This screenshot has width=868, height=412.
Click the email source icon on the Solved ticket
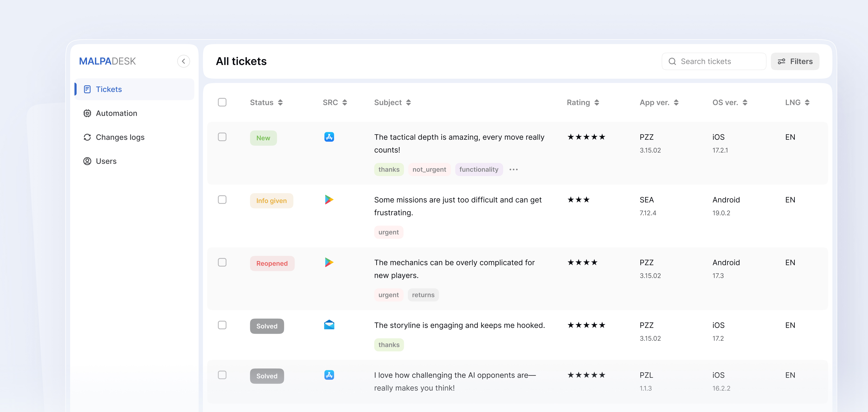[x=329, y=325]
